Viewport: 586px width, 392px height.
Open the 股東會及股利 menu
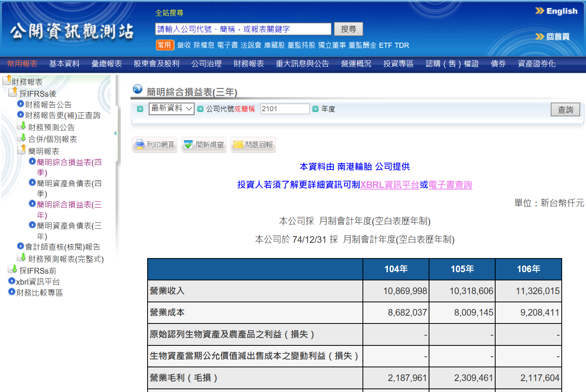(157, 64)
